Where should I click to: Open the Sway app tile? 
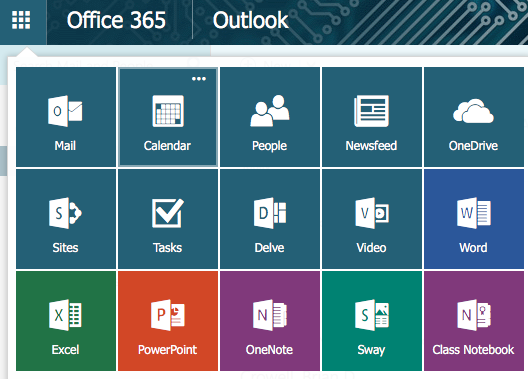tap(372, 321)
